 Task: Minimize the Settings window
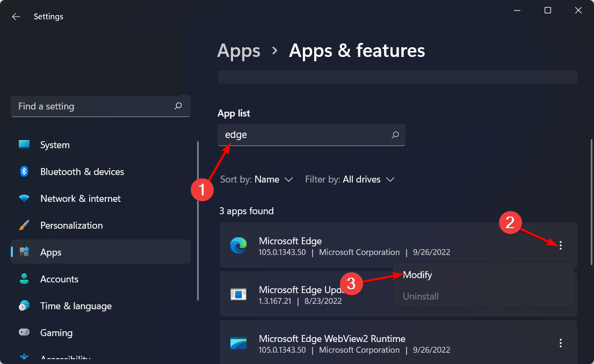pos(517,10)
